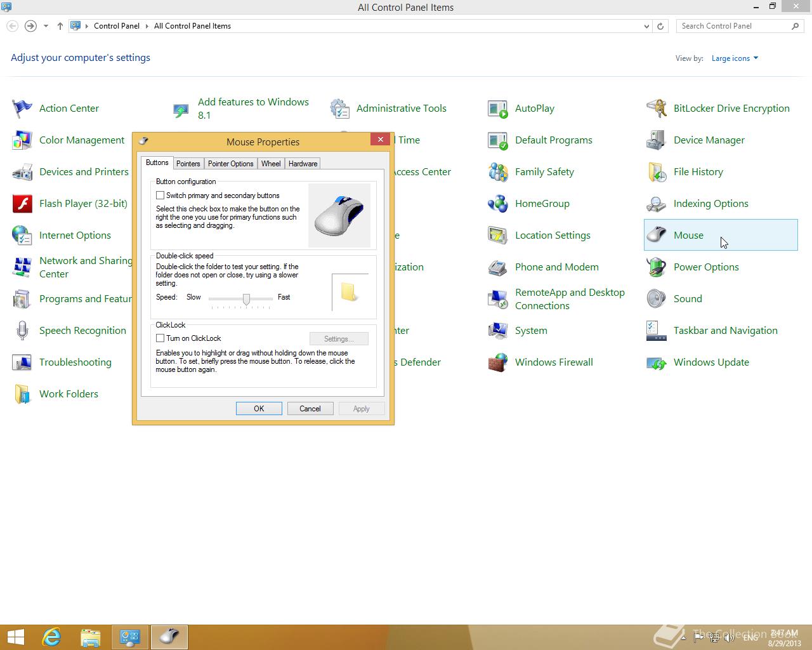Expand the chevron after Control Panel breadcrumb
The height and width of the screenshot is (650, 812).
click(147, 26)
